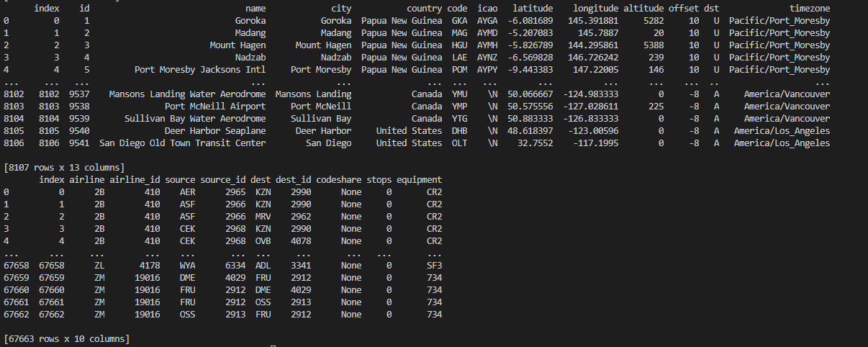Click the "stops" column header
Image resolution: width=868 pixels, height=347 pixels.
(x=379, y=180)
